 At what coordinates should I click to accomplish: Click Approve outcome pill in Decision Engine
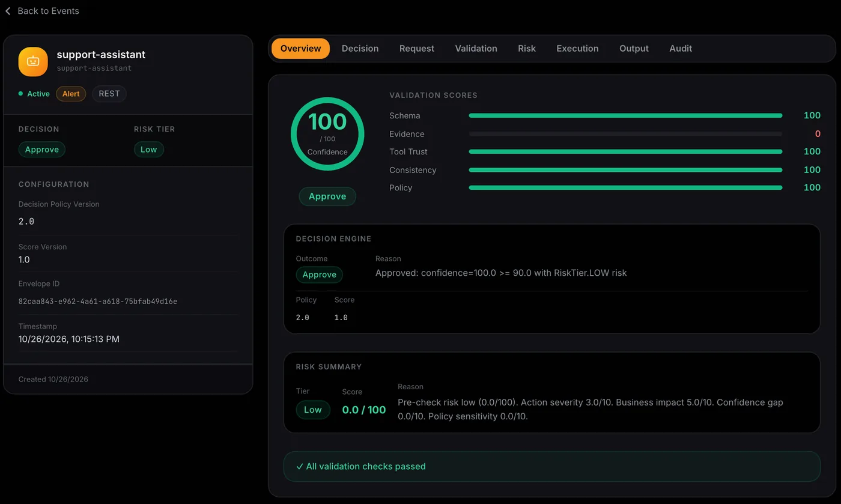[x=319, y=275]
